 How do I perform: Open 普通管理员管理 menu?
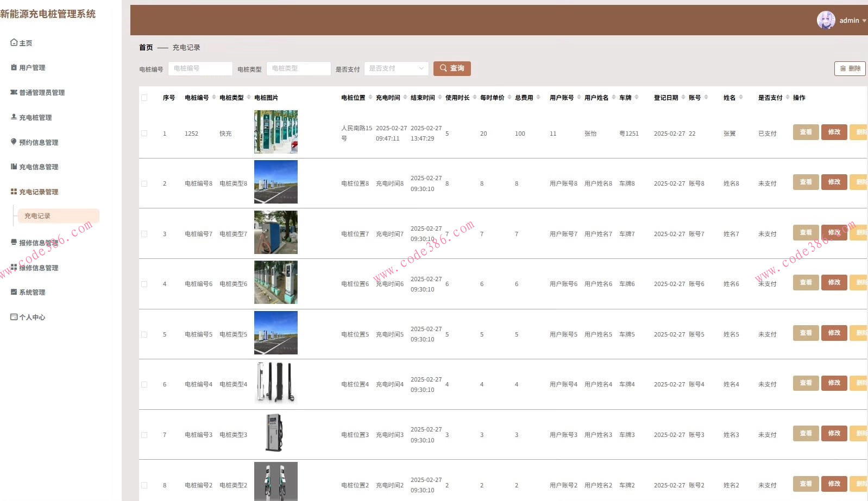[x=42, y=93]
